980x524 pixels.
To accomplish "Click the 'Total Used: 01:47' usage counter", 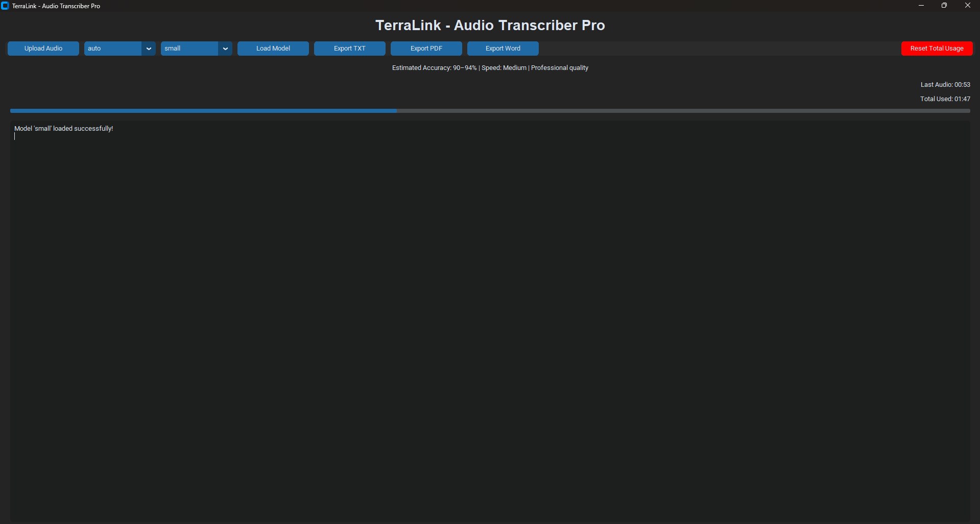I will pyautogui.click(x=945, y=99).
